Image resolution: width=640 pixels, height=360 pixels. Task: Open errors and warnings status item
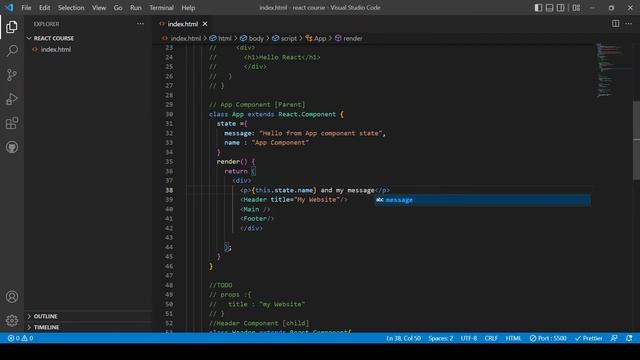tap(20, 338)
